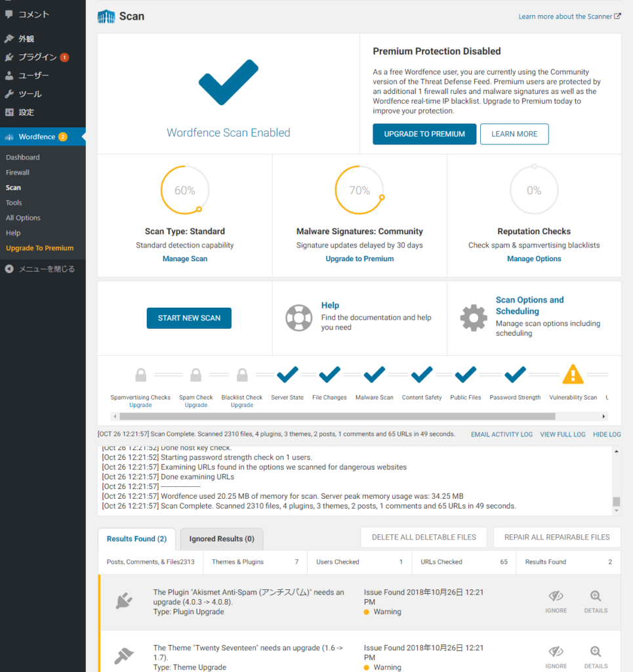This screenshot has width=633, height=672.
Task: Open Scan Options and Scheduling link
Action: 530,306
